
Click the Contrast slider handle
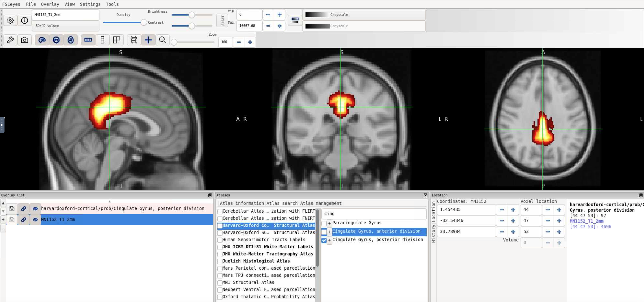click(x=192, y=26)
